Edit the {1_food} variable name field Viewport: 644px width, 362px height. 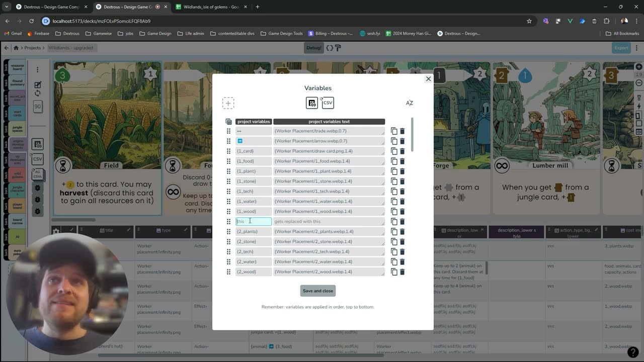[254, 161]
